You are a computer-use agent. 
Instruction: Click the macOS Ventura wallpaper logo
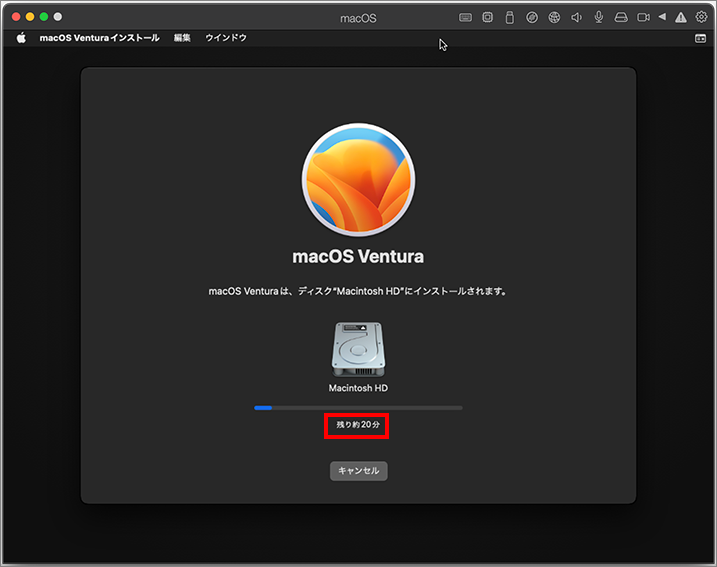[358, 179]
